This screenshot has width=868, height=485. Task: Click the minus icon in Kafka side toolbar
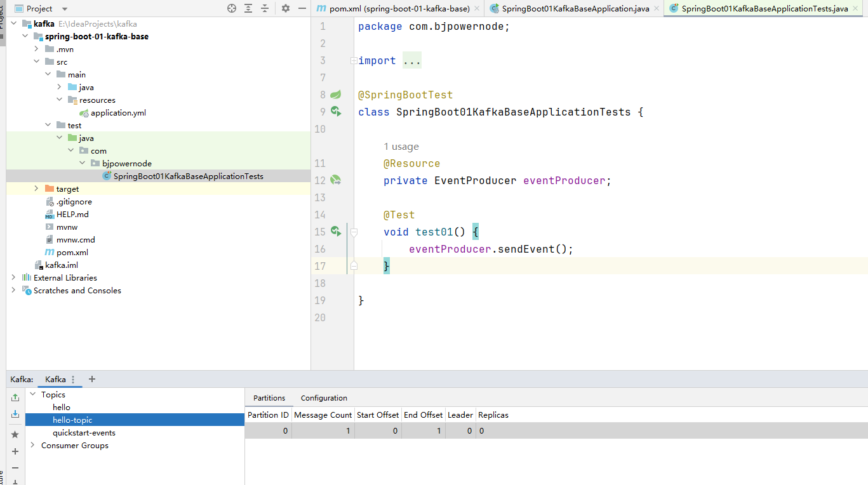[x=15, y=468]
